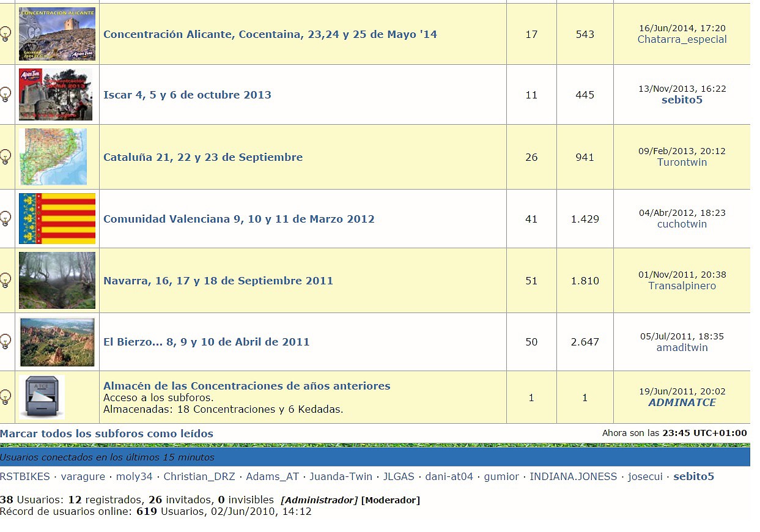
Task: View last poster Transalpinero profile
Action: point(682,286)
